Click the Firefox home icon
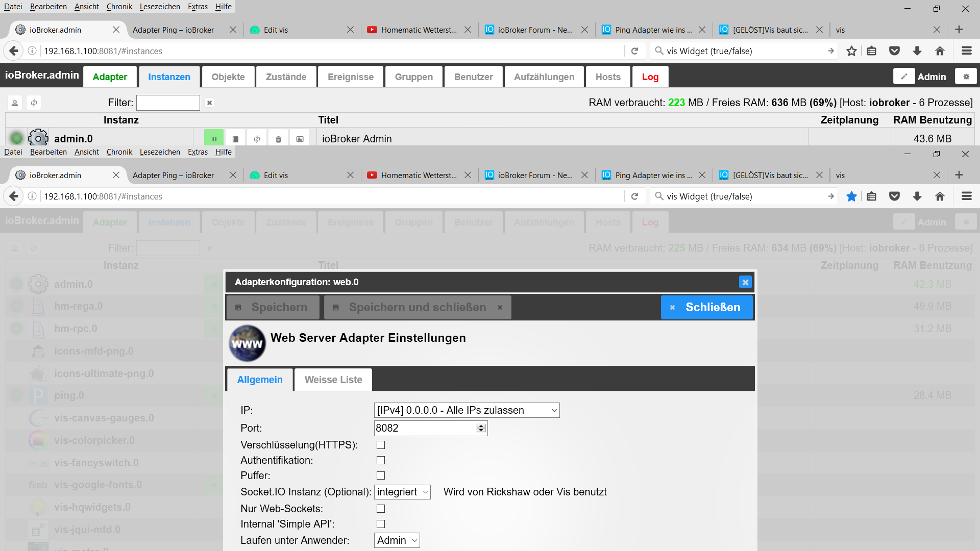 point(940,51)
